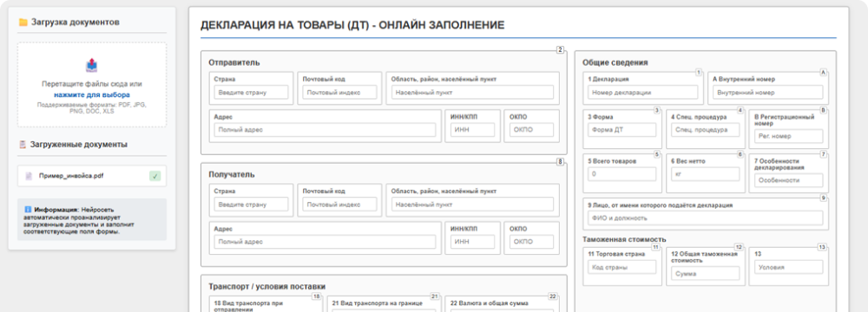
Task: Click the '18 Вид транспорта при отправлении' label
Action: click(249, 306)
